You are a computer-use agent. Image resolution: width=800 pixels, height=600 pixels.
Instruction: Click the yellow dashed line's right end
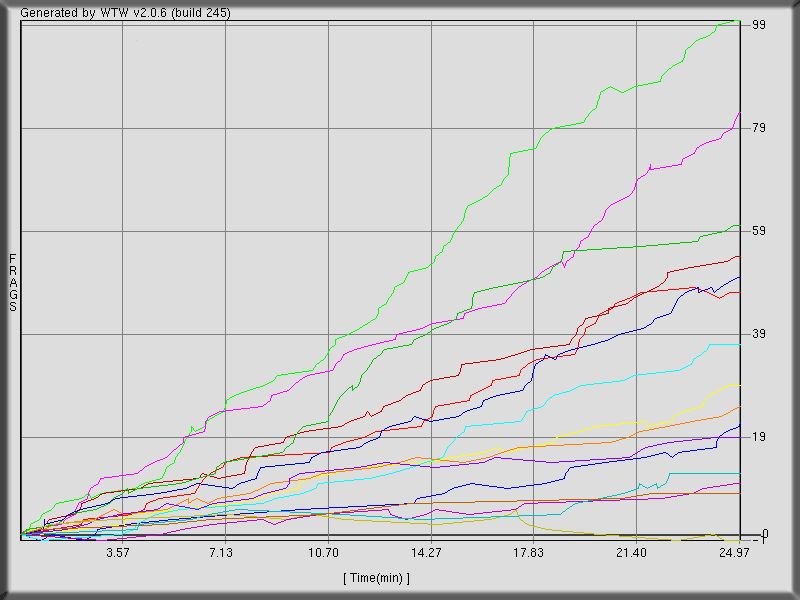point(739,385)
